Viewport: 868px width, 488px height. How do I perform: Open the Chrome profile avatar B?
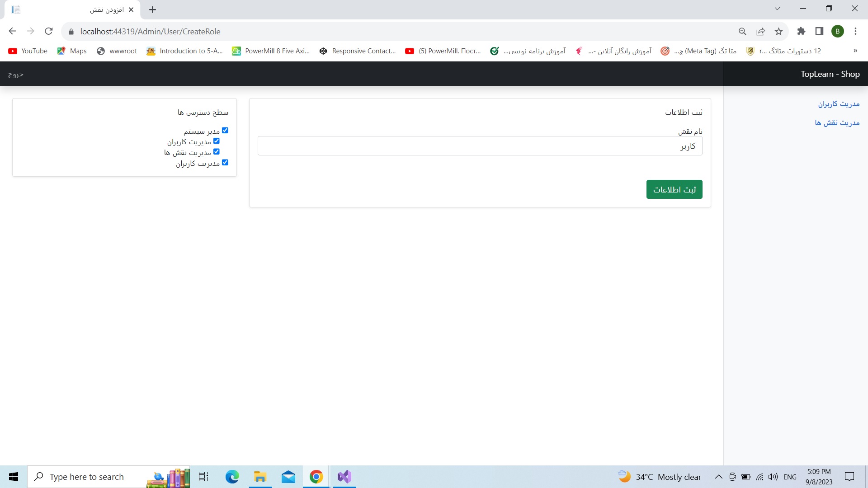pos(837,31)
